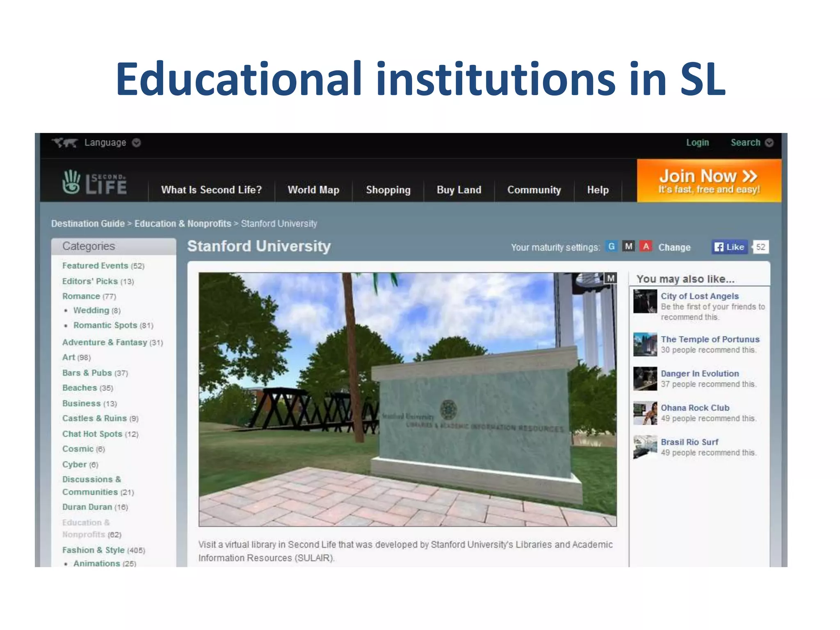Click The Temple of Portunus thumbnail

(645, 345)
